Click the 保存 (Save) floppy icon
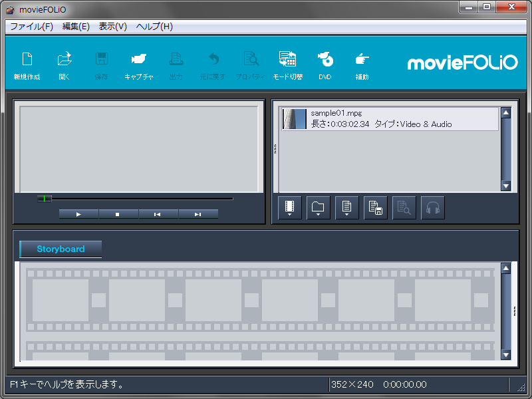The image size is (532, 399). coord(102,65)
